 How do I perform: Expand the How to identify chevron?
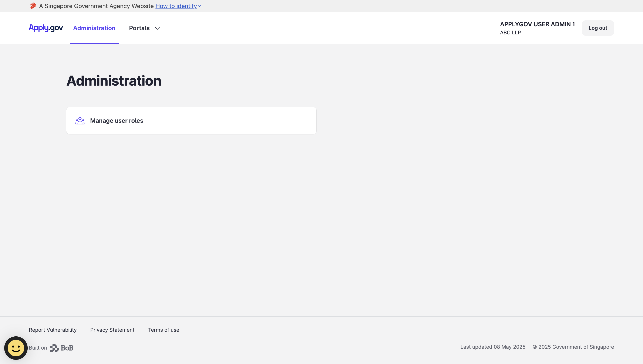199,6
